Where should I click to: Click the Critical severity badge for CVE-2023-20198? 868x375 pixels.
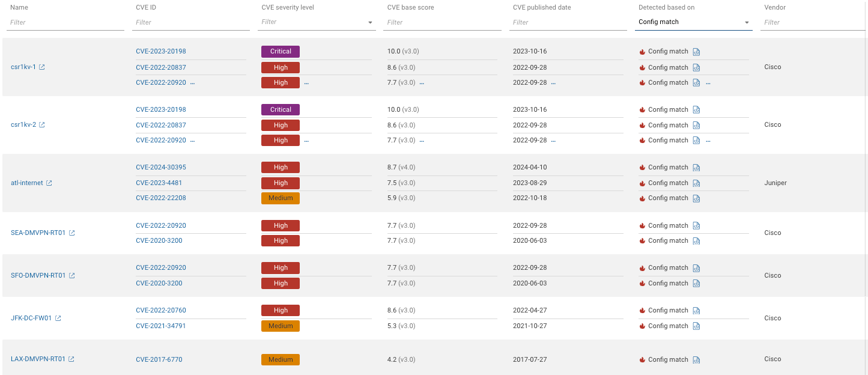(280, 52)
